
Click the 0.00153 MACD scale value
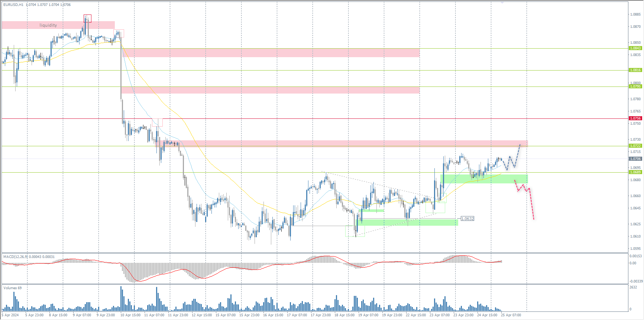pyautogui.click(x=635, y=256)
